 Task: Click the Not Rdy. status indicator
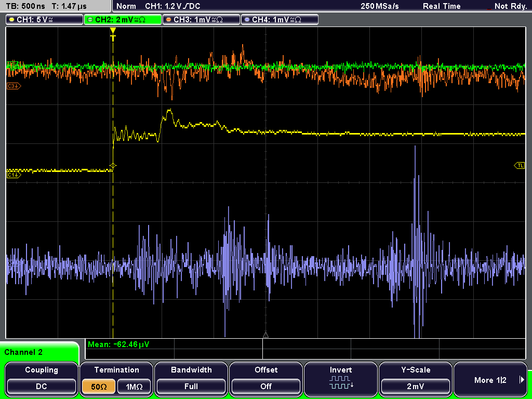pyautogui.click(x=510, y=6)
